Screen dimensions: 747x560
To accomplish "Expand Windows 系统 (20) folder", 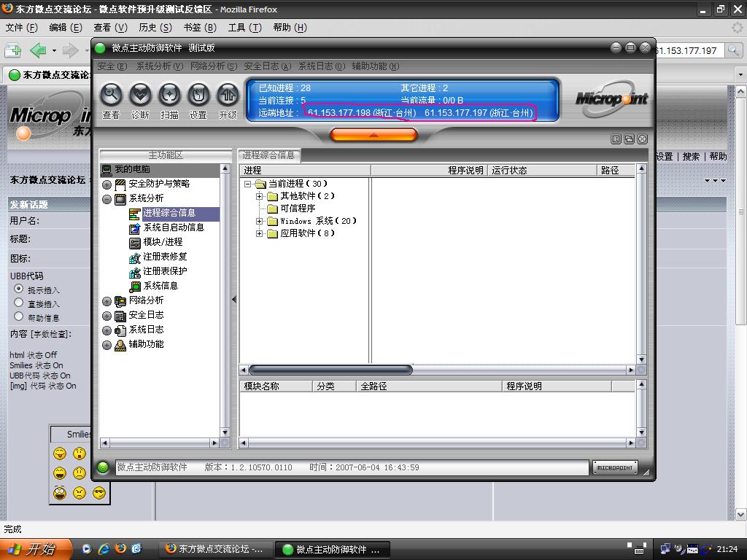I will tap(259, 221).
